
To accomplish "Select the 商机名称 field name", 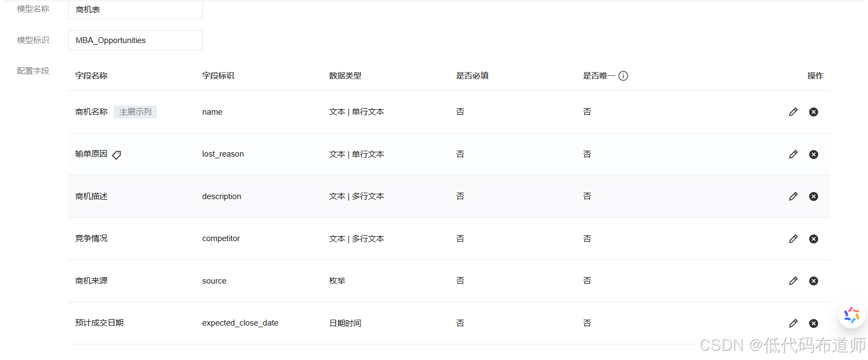I will tap(91, 112).
